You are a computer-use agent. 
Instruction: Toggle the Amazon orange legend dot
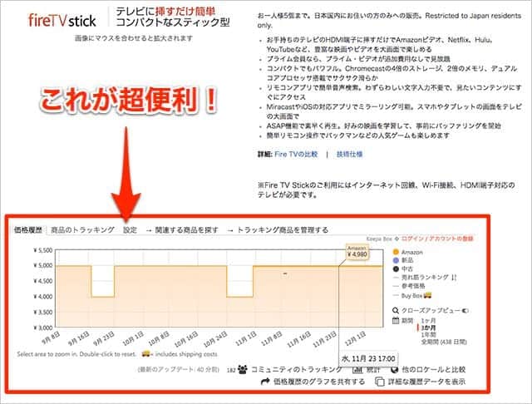click(x=396, y=252)
